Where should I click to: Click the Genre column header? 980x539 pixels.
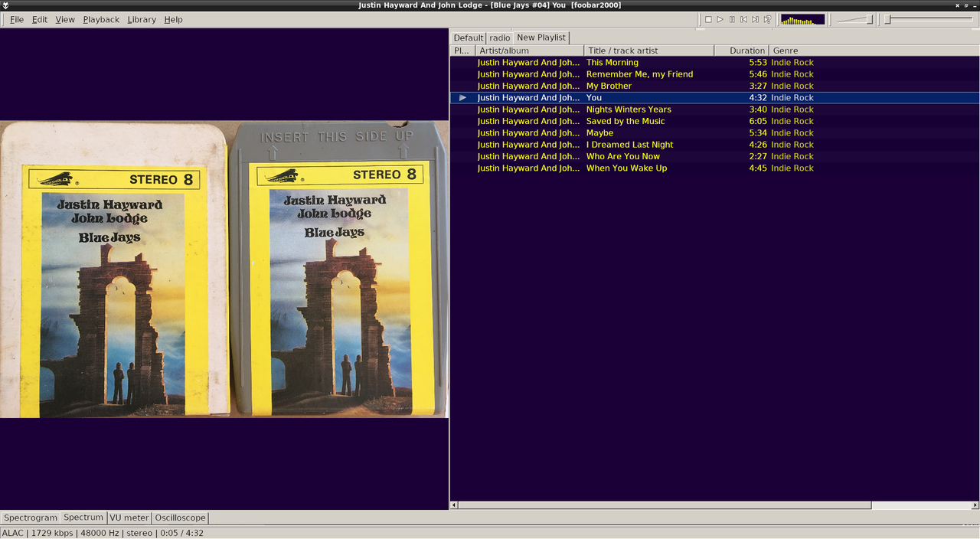point(873,51)
